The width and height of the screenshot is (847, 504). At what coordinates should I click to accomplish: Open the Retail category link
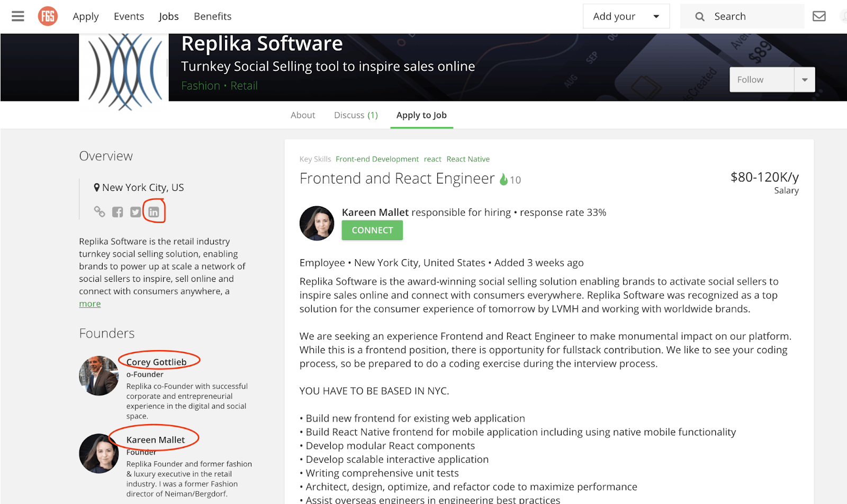tap(244, 86)
